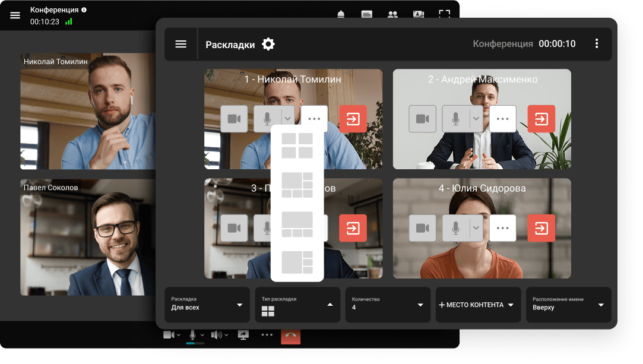Click more options for Николай Томилин
This screenshot has height=364, width=643.
tap(314, 119)
